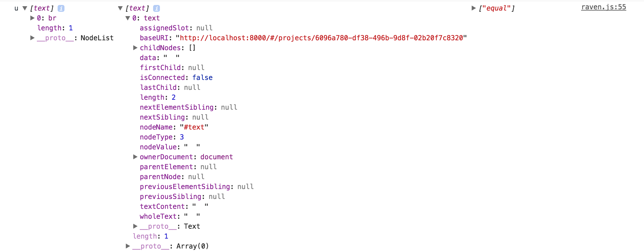Collapse the second [text] array
Screen dimensions: 644x251
[x=120, y=8]
